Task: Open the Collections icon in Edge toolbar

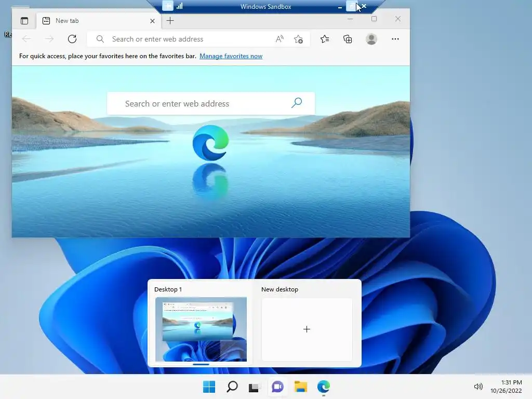Action: 348,39
